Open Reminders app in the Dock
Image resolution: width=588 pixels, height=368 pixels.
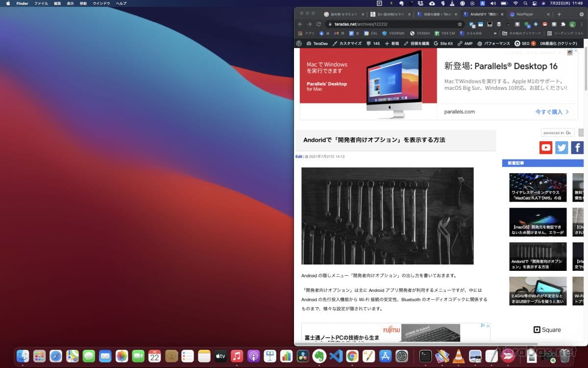coord(188,356)
